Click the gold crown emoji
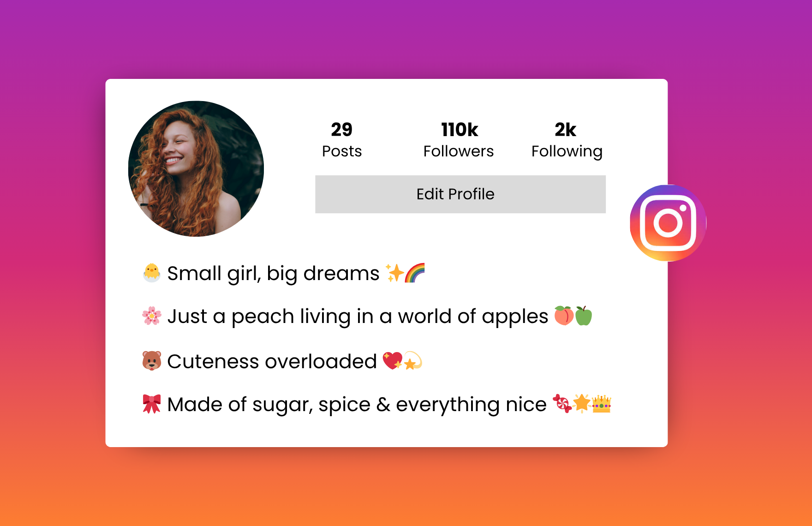Viewport: 812px width, 526px height. click(x=602, y=404)
